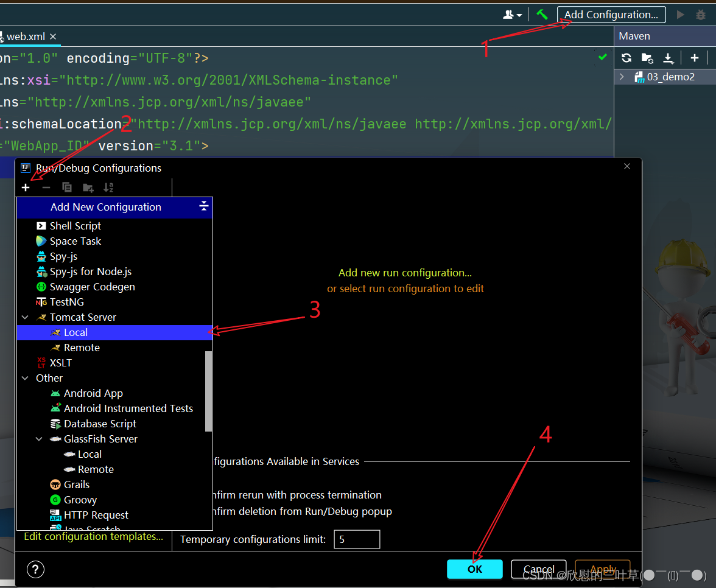716x588 pixels.
Task: Click the Maven add project plus icon
Action: (695, 58)
